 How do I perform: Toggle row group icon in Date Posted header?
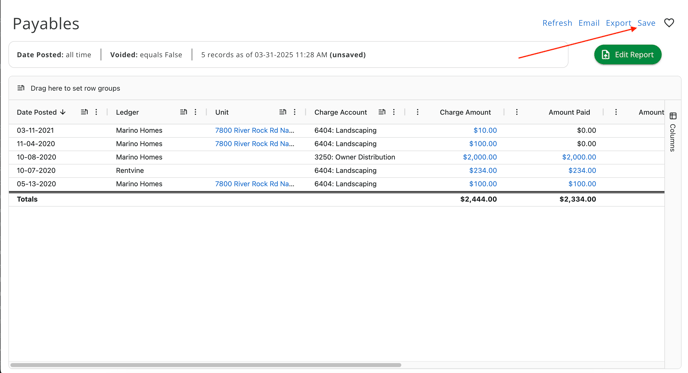[85, 112]
